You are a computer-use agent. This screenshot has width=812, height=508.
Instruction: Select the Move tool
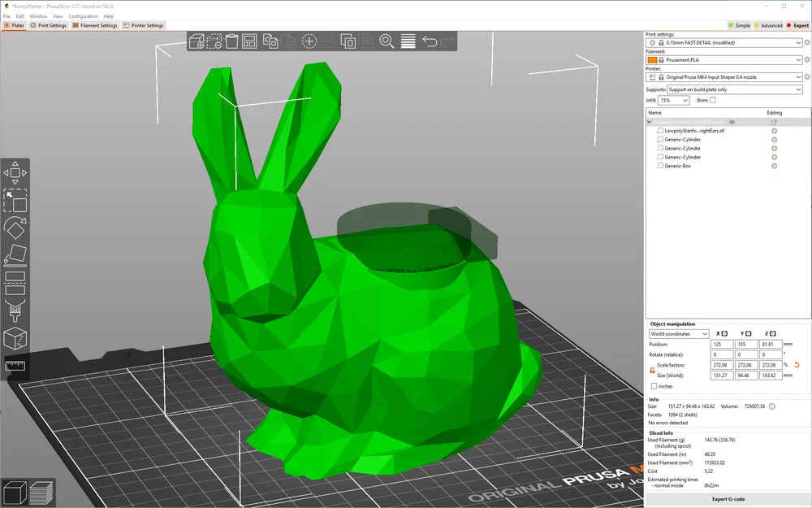tap(14, 172)
